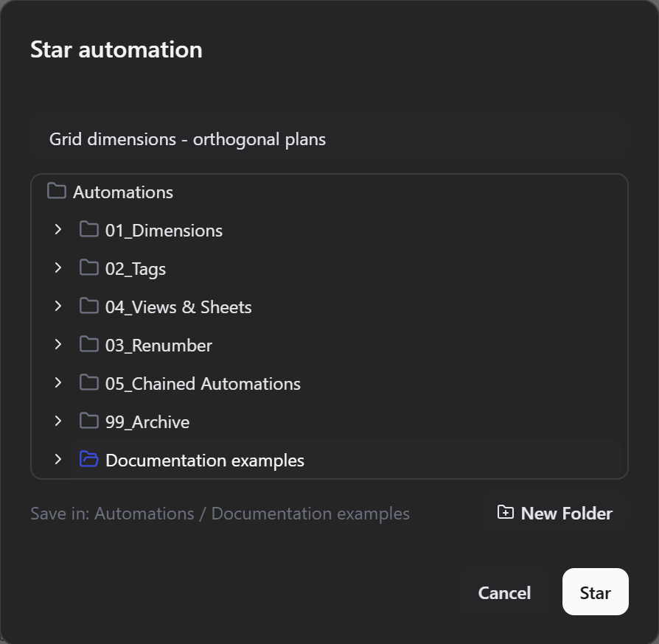
Task: Select the Automations root folder label
Action: [122, 192]
